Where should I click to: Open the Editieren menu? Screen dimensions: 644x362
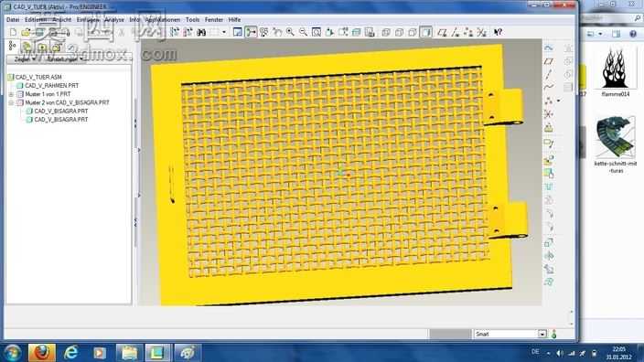[x=36, y=20]
